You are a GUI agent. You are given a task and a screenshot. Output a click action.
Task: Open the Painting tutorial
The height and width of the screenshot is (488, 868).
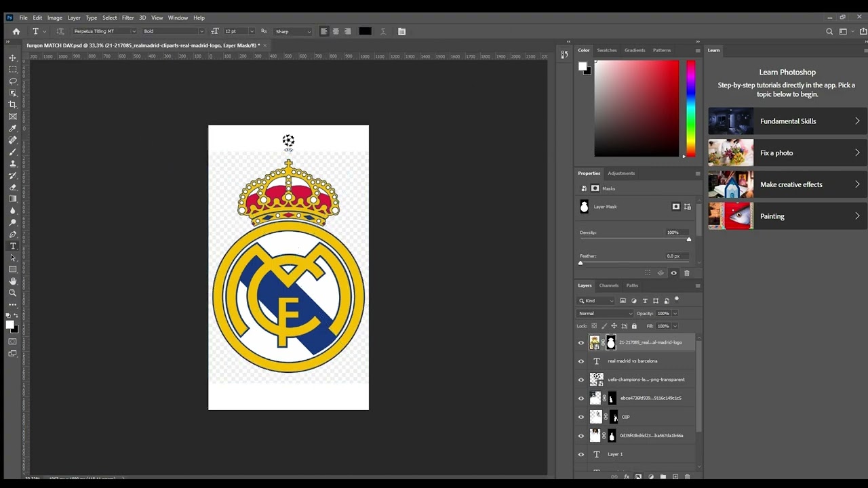(x=788, y=216)
